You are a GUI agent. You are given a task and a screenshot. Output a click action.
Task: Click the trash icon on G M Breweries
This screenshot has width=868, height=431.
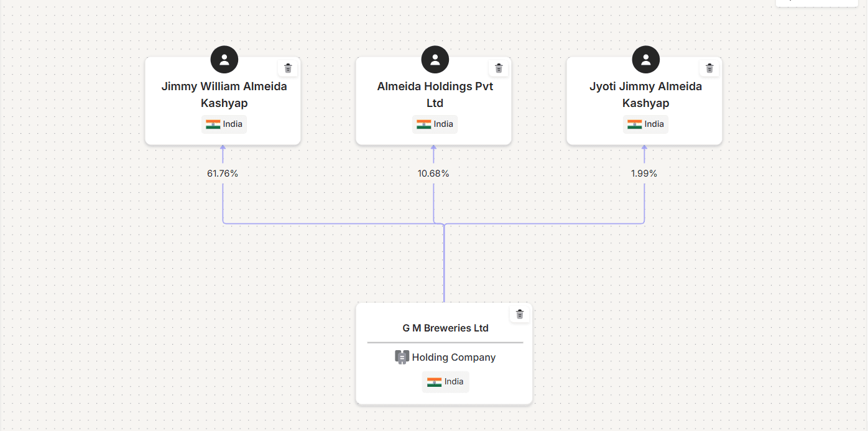coord(520,314)
